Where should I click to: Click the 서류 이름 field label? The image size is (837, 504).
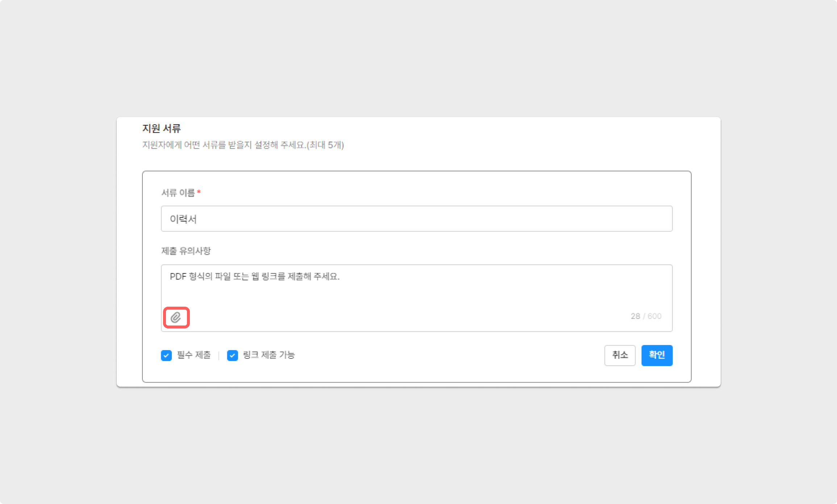coord(178,193)
